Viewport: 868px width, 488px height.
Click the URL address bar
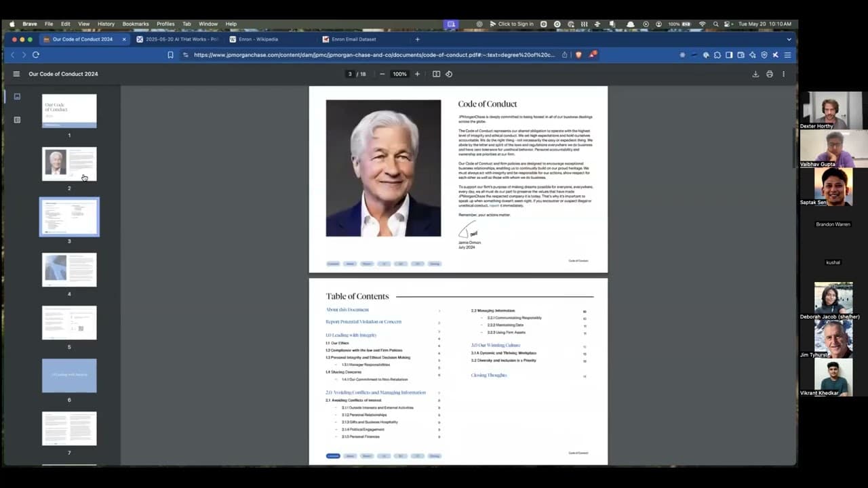point(374,55)
